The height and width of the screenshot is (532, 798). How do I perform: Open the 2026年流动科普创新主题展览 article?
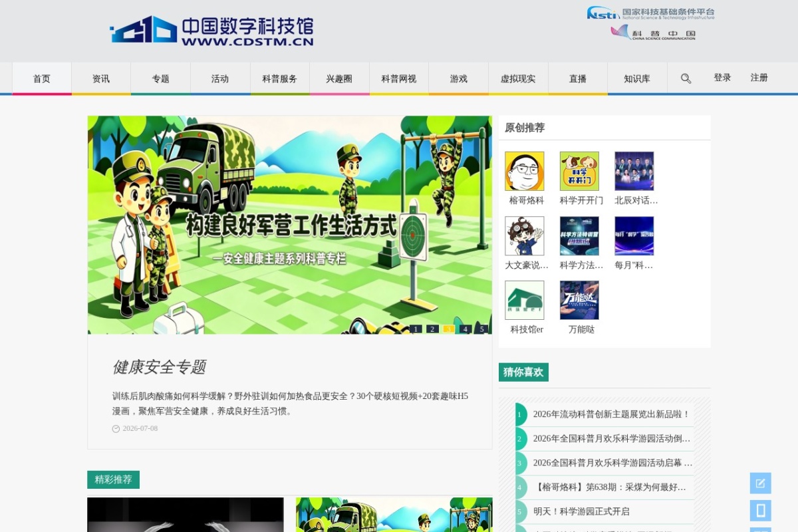pyautogui.click(x=611, y=414)
